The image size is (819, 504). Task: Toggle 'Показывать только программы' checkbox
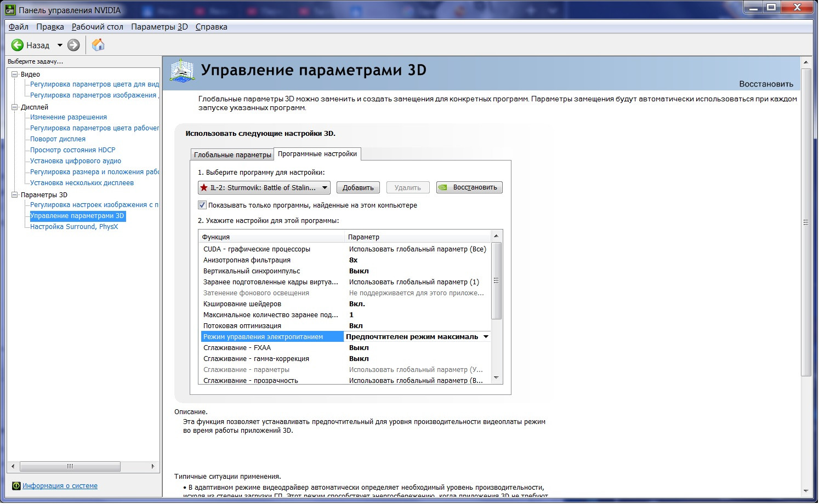point(202,205)
